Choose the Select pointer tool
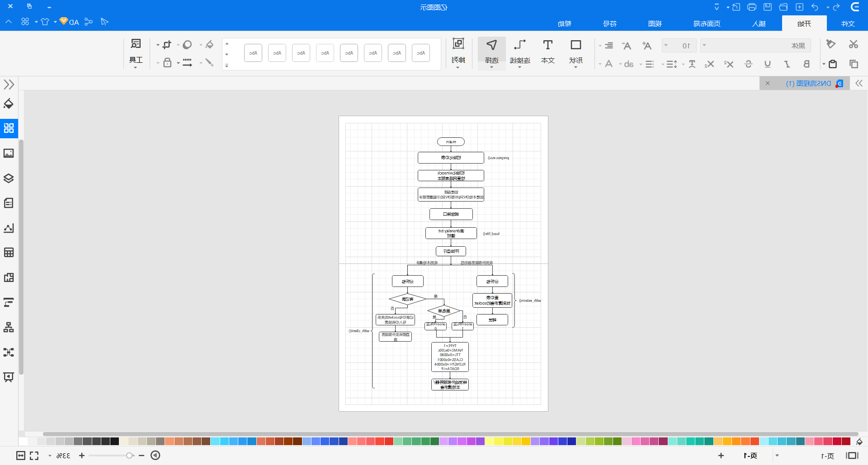The width and height of the screenshot is (868, 465). 492,52
